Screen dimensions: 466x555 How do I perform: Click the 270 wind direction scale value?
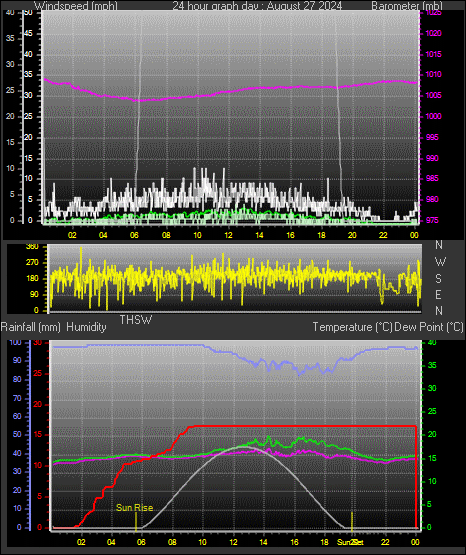pos(32,263)
